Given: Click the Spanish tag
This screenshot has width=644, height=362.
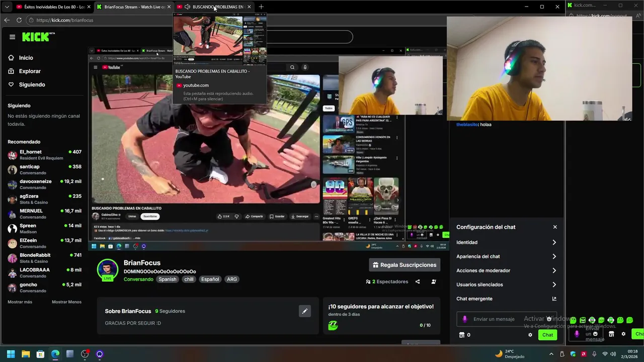Looking at the screenshot, I should click(x=168, y=279).
